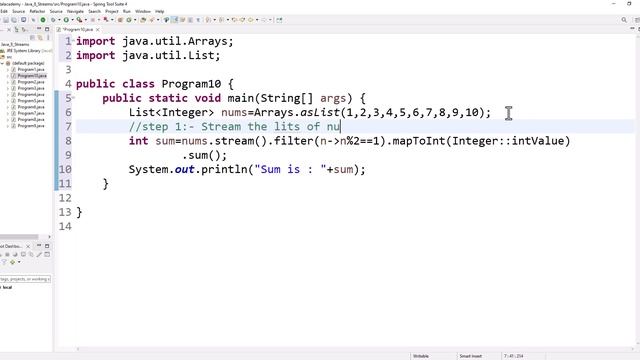640x360 pixels.
Task: Minimize the Package Explorer panel
Action: point(39,29)
